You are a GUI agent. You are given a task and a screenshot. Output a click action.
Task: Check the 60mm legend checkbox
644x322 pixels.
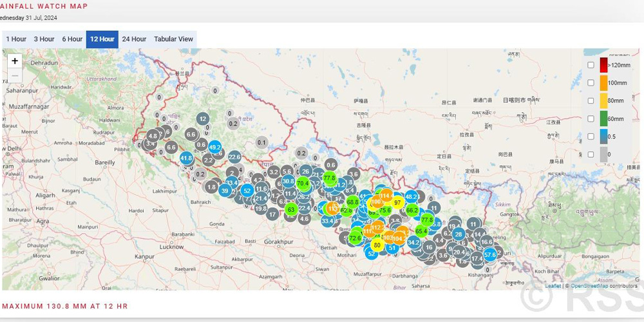(x=591, y=118)
